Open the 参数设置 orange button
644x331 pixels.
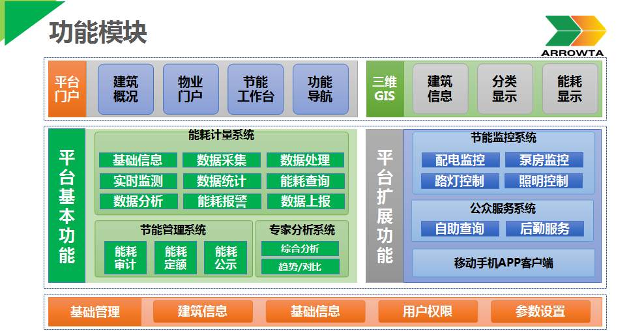pos(540,312)
